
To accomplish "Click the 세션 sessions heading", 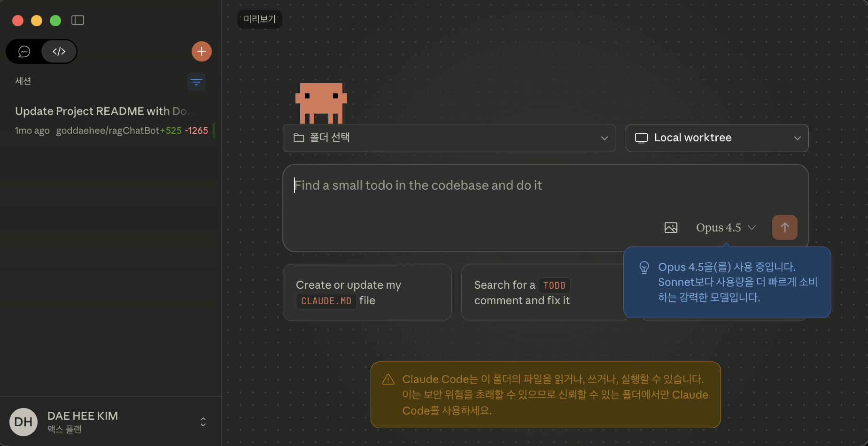I will tap(23, 81).
